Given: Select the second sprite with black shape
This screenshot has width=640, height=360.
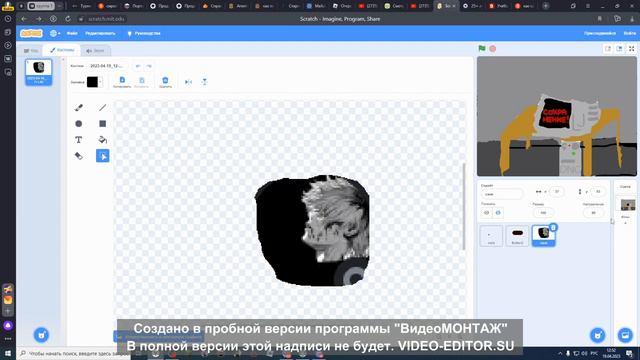Looking at the screenshot, I should pyautogui.click(x=517, y=236).
